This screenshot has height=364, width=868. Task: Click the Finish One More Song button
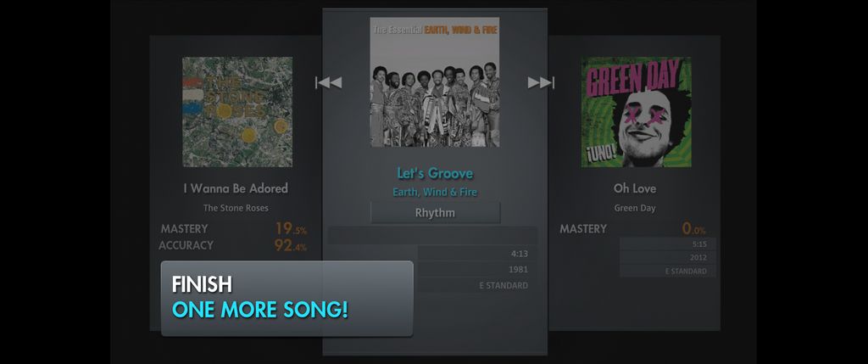(287, 299)
